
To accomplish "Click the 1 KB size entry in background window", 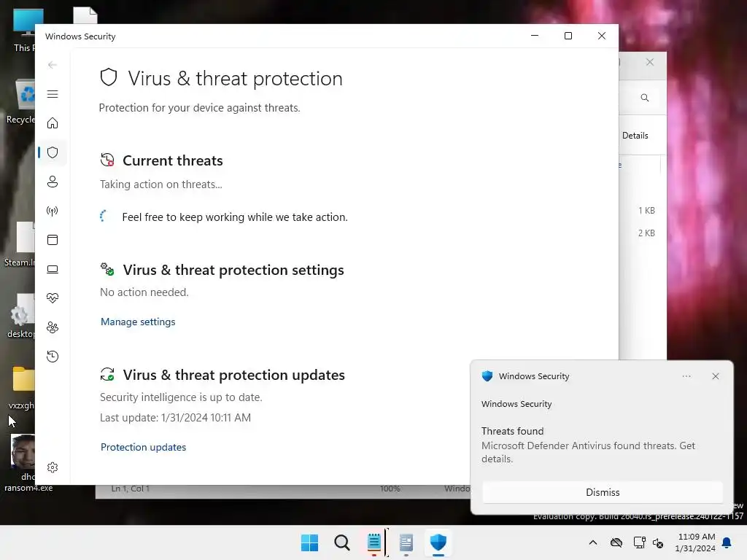I will pyautogui.click(x=646, y=211).
